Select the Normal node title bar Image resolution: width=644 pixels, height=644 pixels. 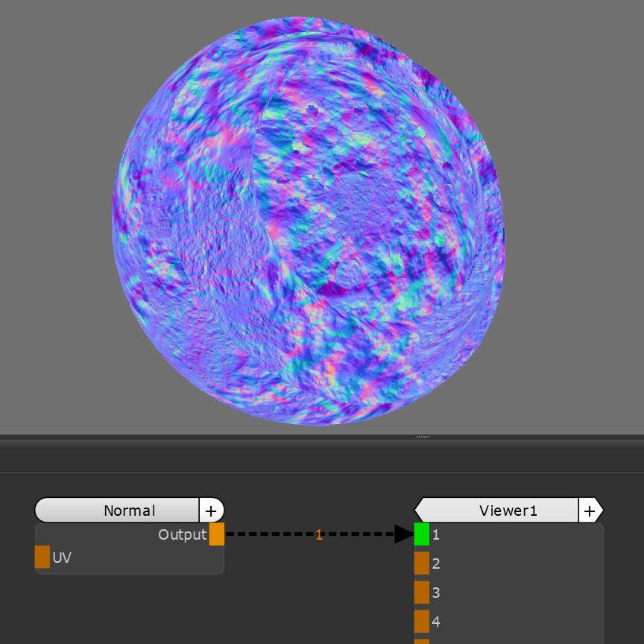click(x=119, y=511)
